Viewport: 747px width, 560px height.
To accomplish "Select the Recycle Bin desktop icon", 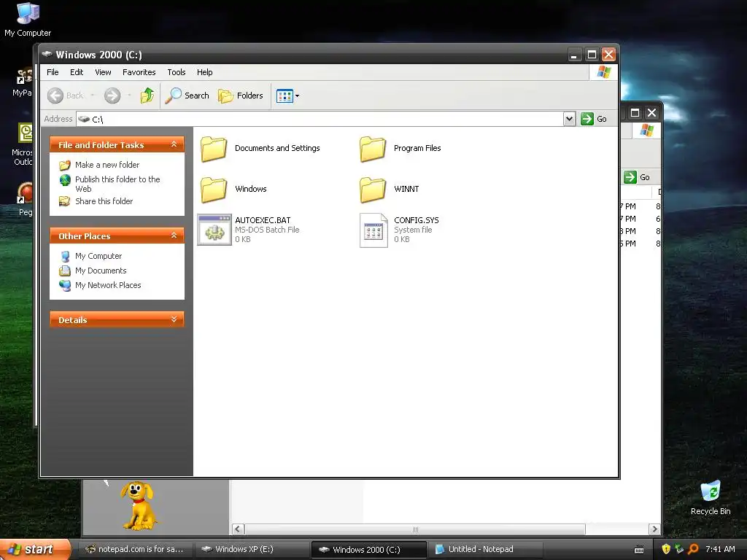I will click(x=711, y=498).
